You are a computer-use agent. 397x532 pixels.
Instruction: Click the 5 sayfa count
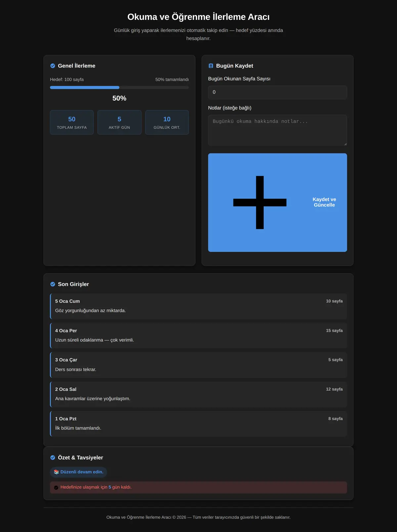tap(335, 360)
